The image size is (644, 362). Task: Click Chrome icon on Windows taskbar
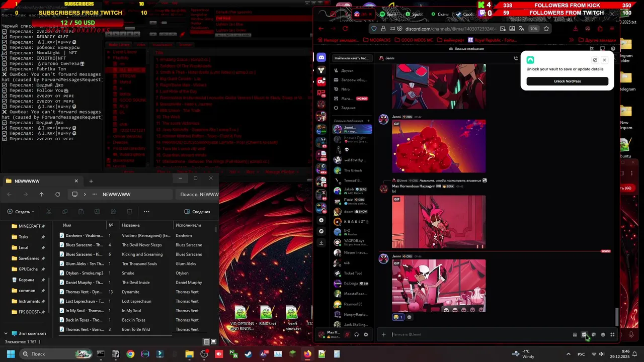[130, 354]
